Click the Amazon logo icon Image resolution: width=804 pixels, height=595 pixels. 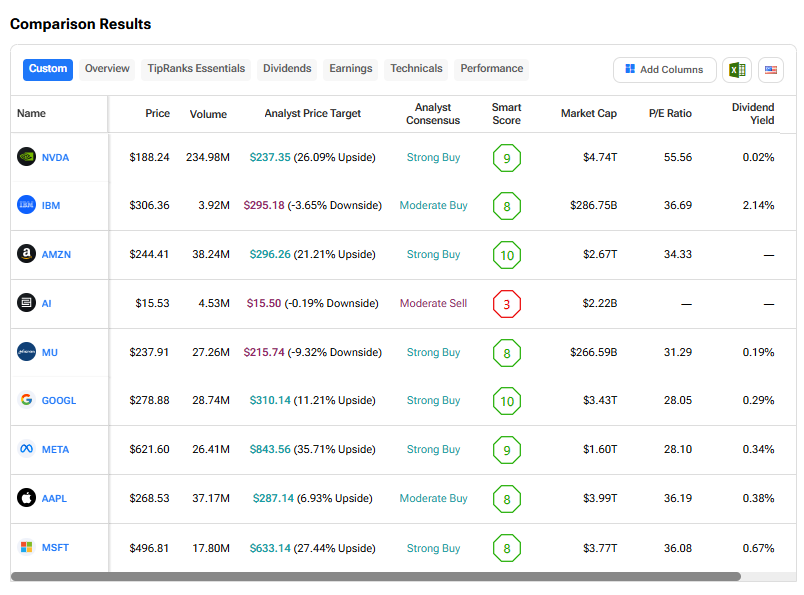pos(27,254)
